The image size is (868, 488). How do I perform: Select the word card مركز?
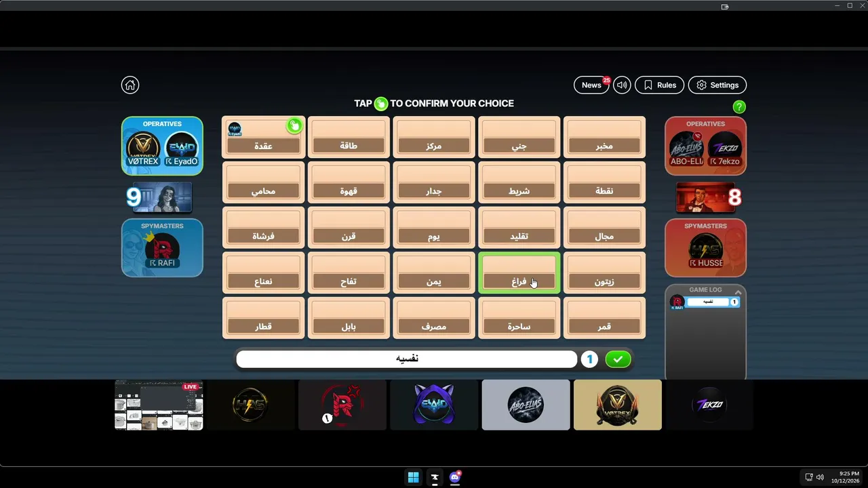click(x=434, y=137)
